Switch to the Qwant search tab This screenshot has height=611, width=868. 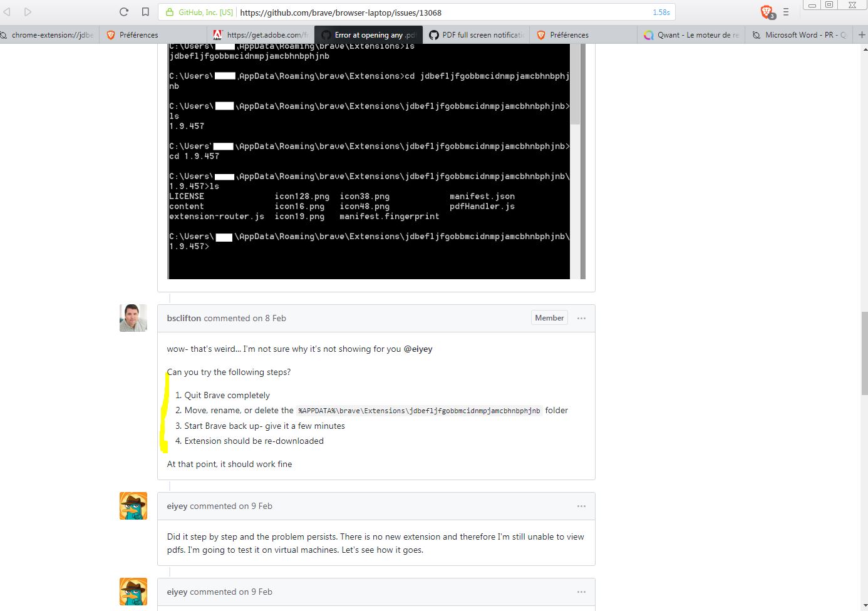coord(691,35)
